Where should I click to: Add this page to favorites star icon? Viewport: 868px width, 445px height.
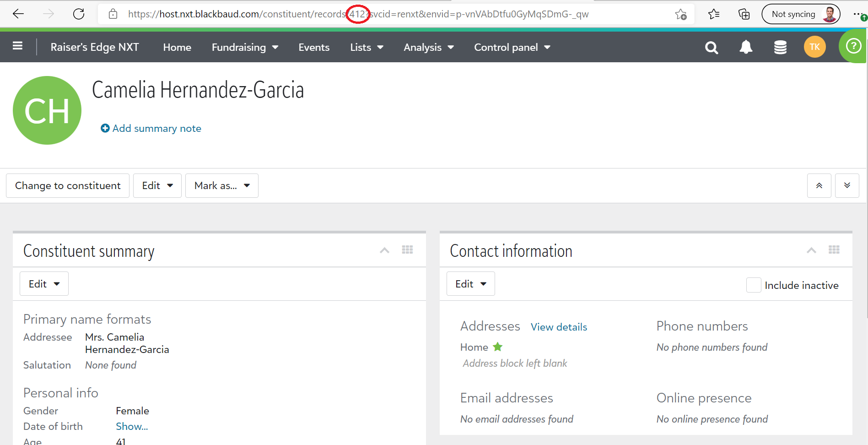(x=681, y=14)
